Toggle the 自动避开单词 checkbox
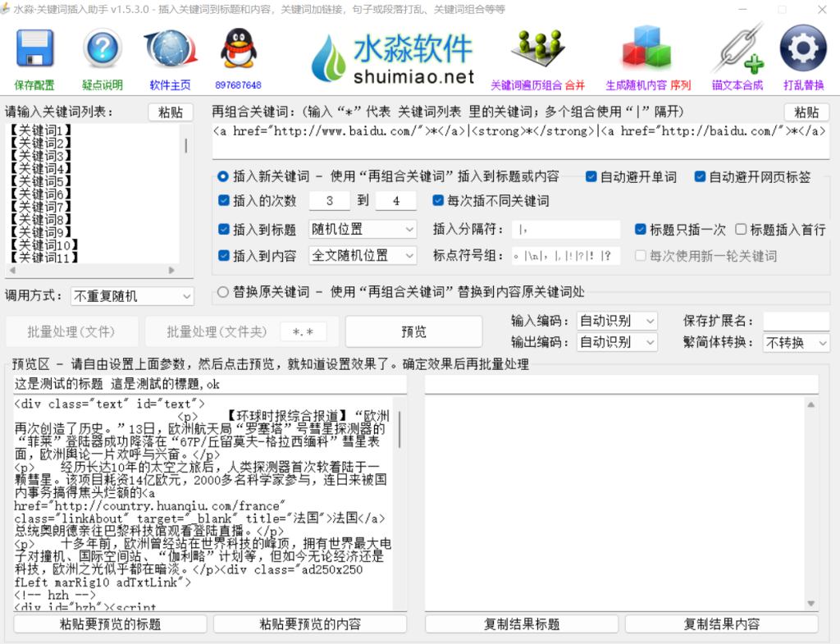840x644 pixels. [x=591, y=176]
